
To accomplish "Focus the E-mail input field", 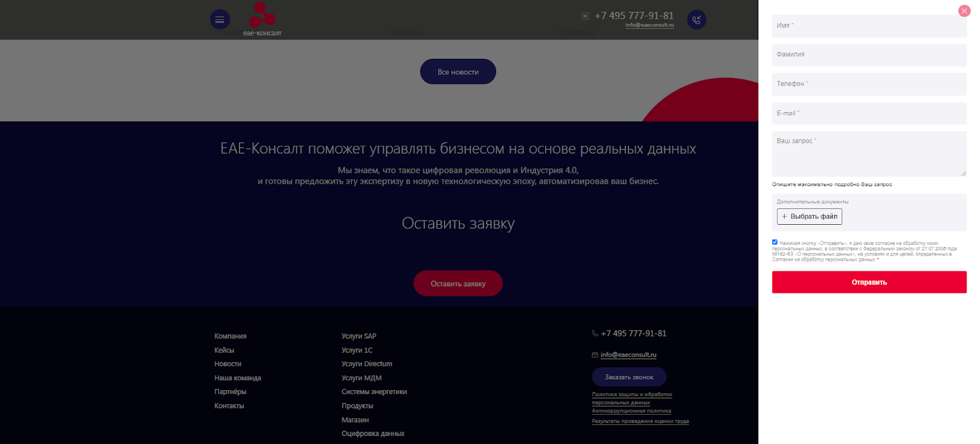I will coord(869,113).
